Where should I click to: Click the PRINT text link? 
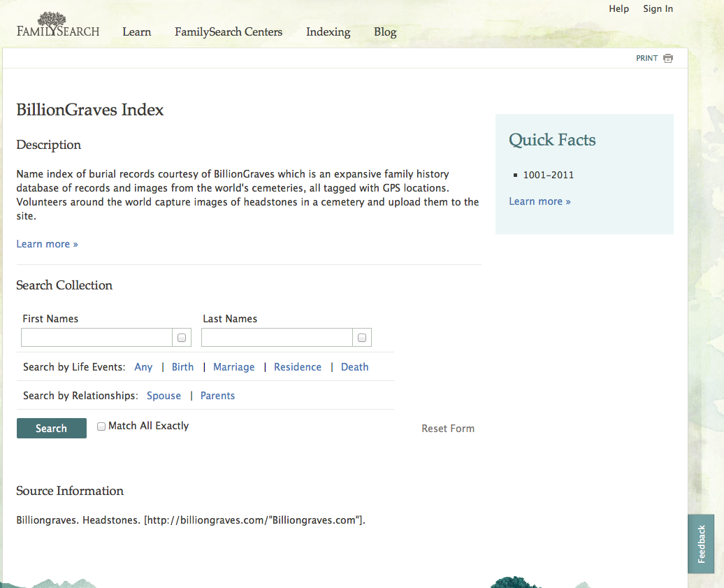[646, 58]
